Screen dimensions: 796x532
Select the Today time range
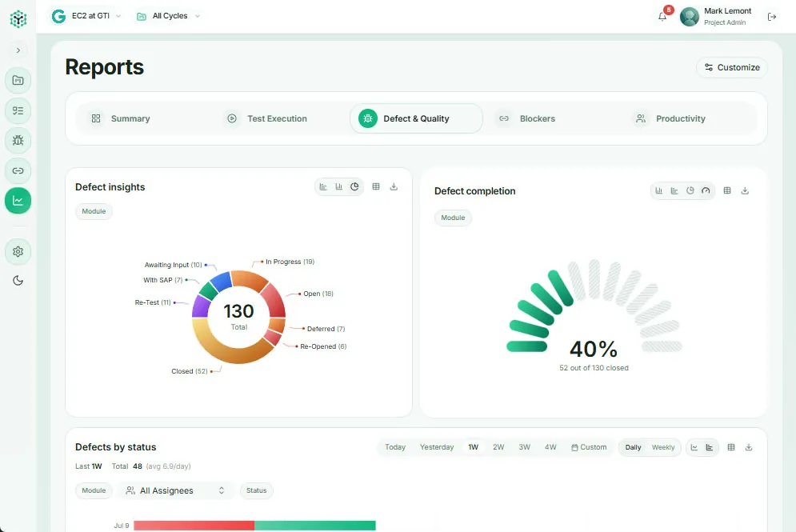[395, 447]
